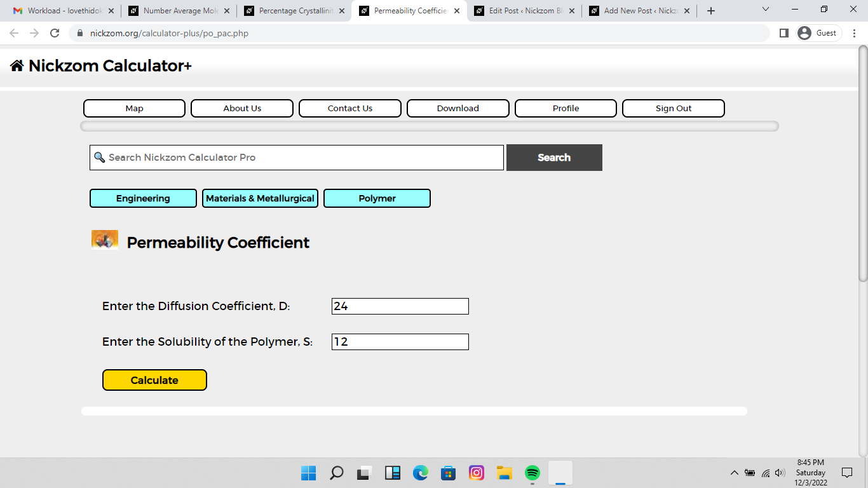Open the Engineering category

coord(143,198)
